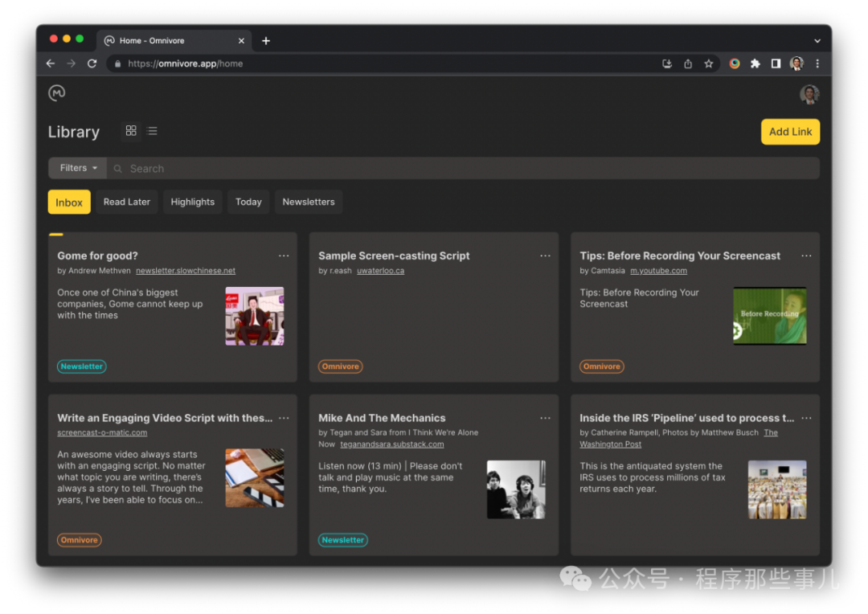Image resolution: width=868 pixels, height=614 pixels.
Task: Open Tips: Before Recording Your Screencast title
Action: (x=680, y=256)
